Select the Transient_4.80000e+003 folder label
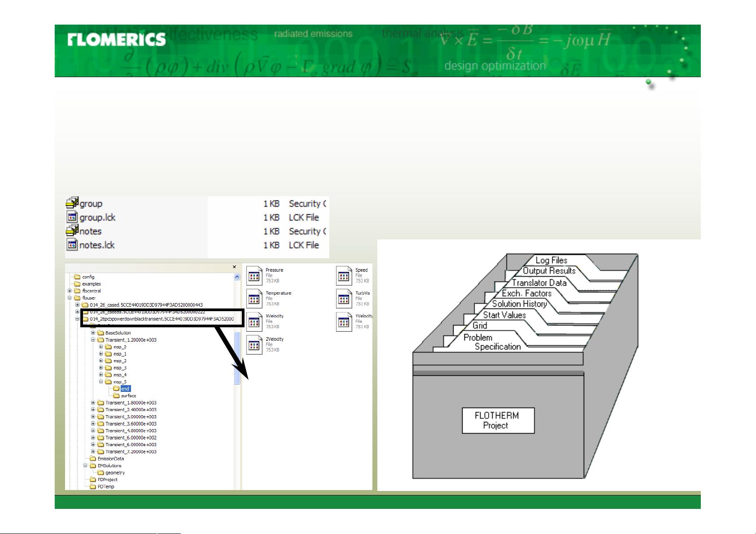The image size is (756, 534). [131, 431]
